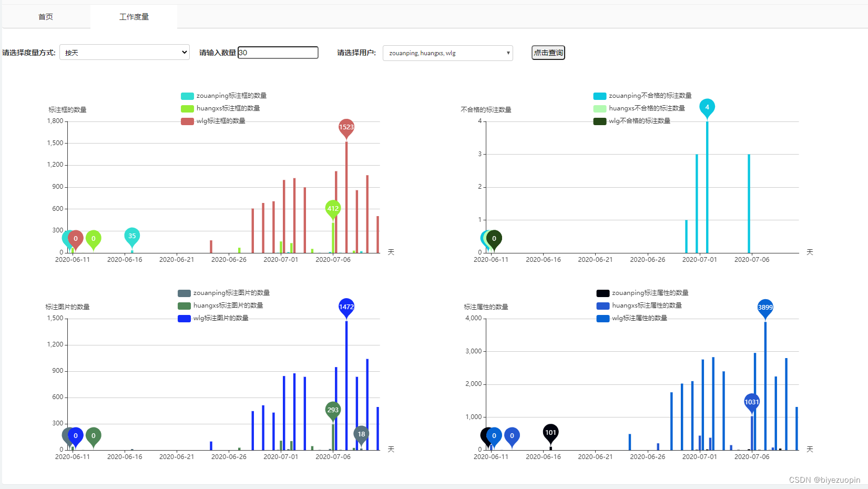Click the red 0 pin in 标注框 chart
This screenshot has height=489, width=868.
click(76, 239)
